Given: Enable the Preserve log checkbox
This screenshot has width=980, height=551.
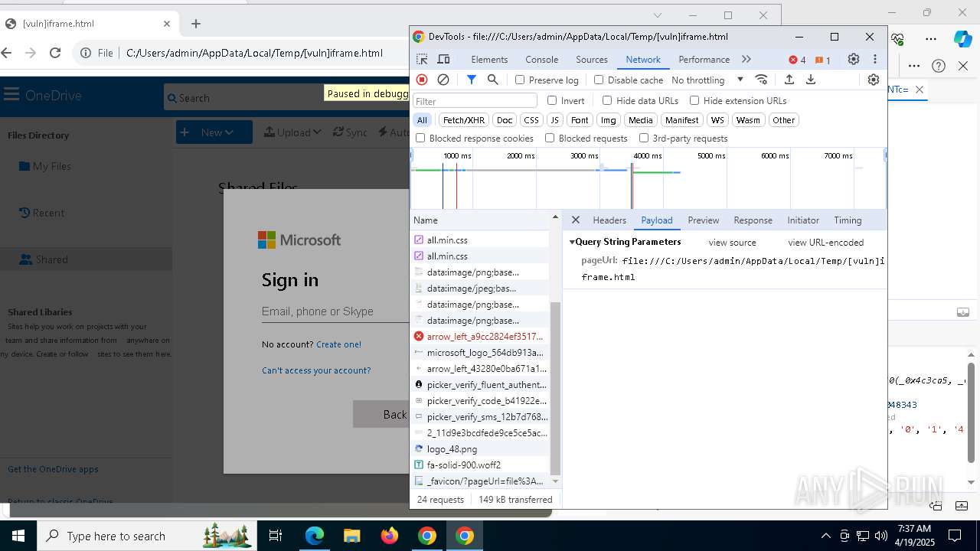Looking at the screenshot, I should 520,80.
